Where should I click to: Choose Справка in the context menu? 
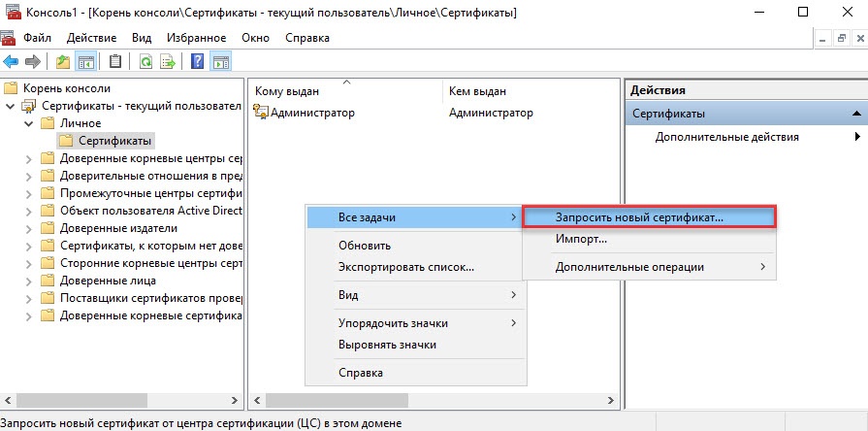[415, 373]
